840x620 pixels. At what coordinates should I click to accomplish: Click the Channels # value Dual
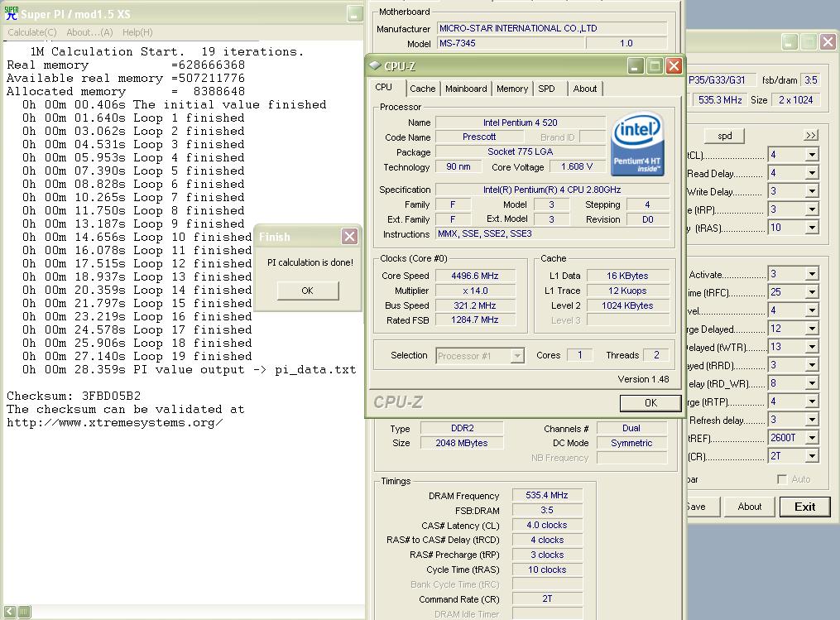click(631, 428)
